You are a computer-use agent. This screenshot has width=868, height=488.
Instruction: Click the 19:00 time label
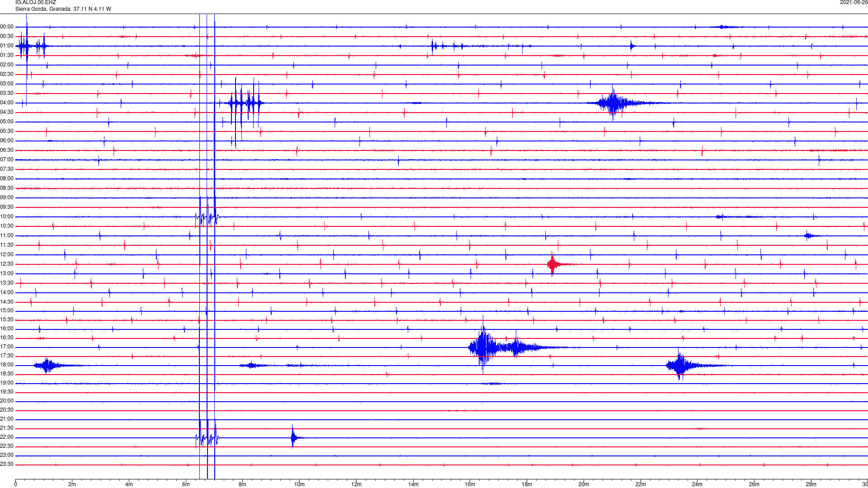(x=7, y=383)
